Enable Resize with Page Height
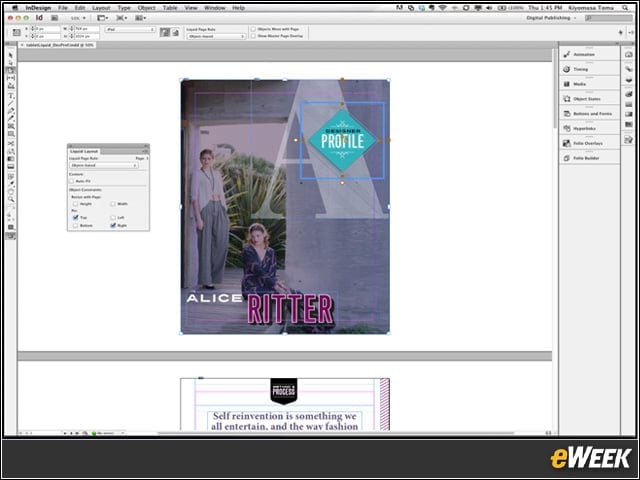Image resolution: width=640 pixels, height=480 pixels. (x=76, y=204)
